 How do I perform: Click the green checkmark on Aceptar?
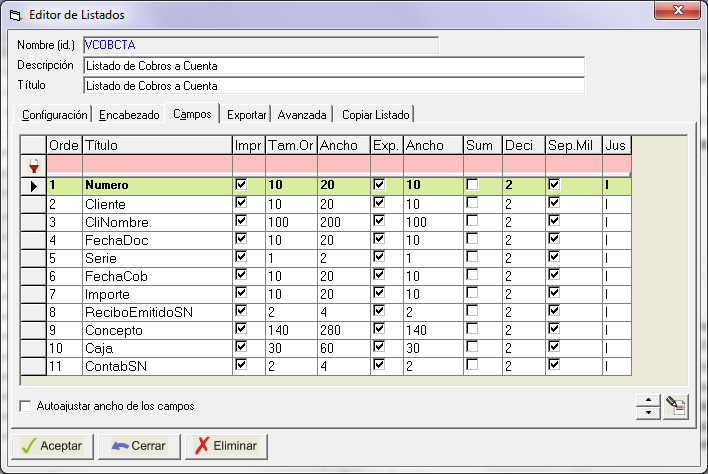[x=29, y=446]
